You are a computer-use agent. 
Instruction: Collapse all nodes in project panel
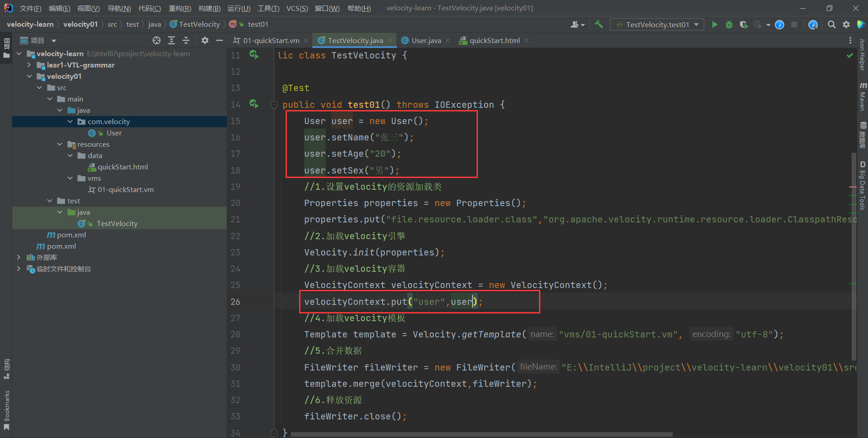pyautogui.click(x=186, y=40)
